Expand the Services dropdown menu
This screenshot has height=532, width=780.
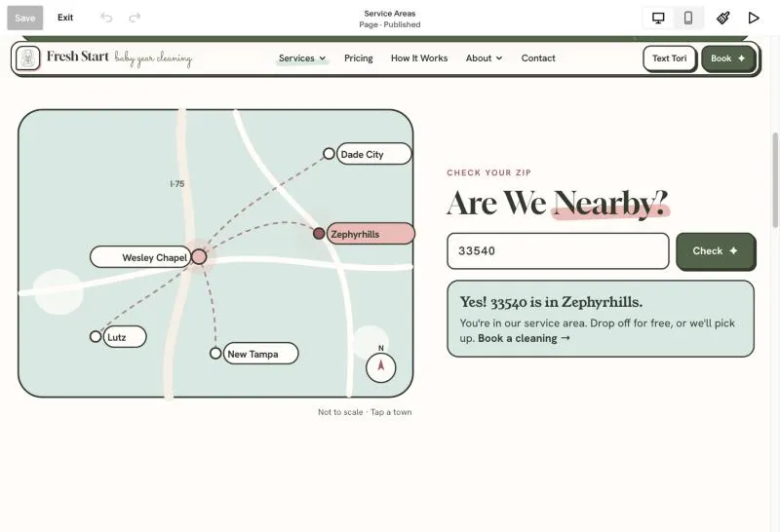(302, 58)
